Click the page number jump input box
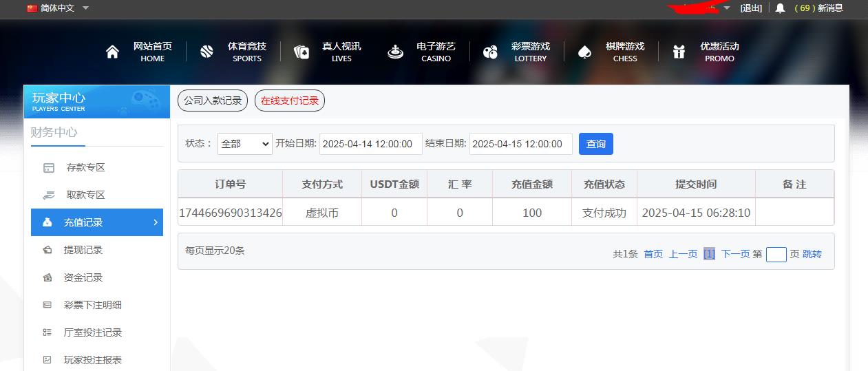Image resolution: width=868 pixels, height=371 pixels. pyautogui.click(x=776, y=255)
